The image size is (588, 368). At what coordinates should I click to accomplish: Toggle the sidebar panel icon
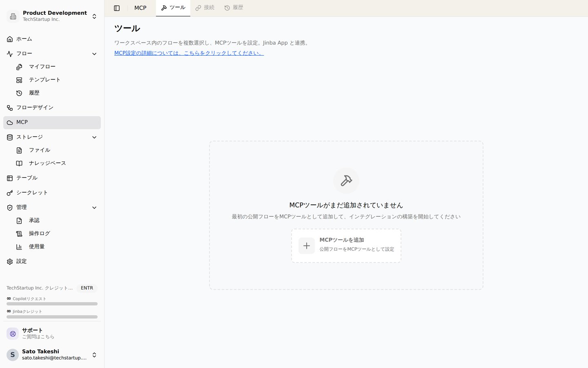[x=117, y=8]
